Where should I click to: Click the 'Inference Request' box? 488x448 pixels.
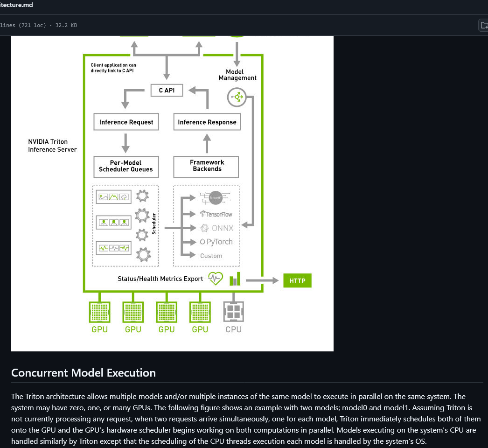coord(126,122)
